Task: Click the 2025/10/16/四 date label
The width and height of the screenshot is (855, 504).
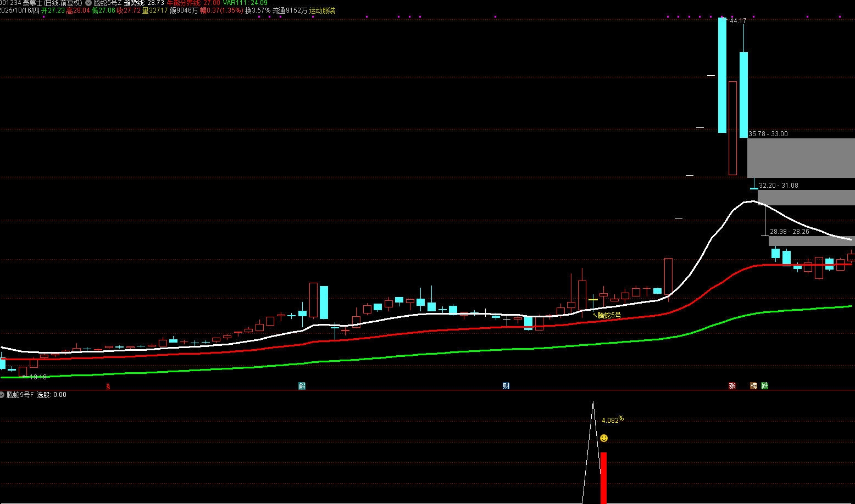Action: point(20,10)
